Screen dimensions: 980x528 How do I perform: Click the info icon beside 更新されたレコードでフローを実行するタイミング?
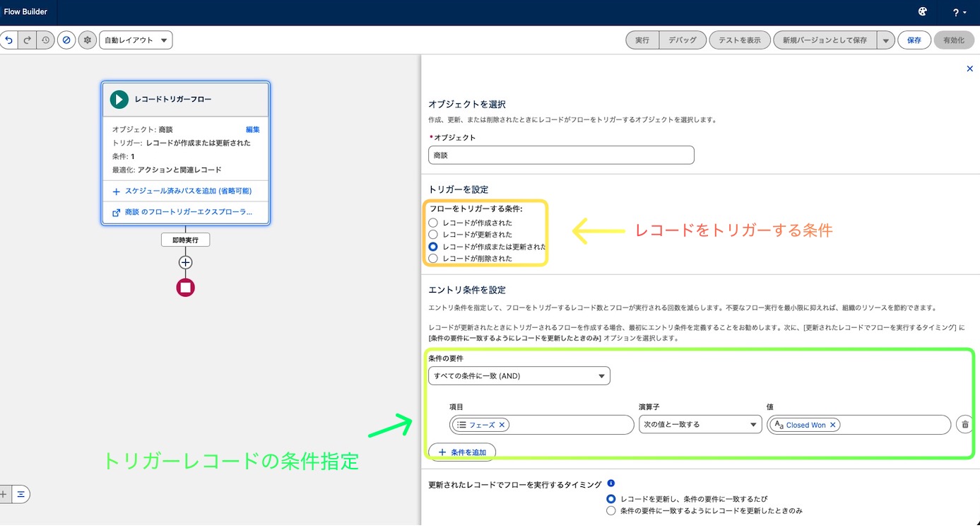tap(611, 483)
